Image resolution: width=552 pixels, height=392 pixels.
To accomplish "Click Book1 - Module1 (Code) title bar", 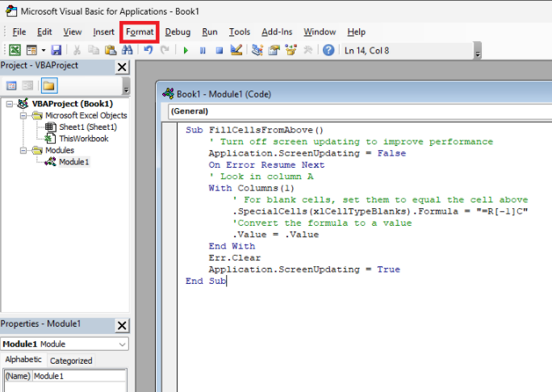I will (356, 94).
